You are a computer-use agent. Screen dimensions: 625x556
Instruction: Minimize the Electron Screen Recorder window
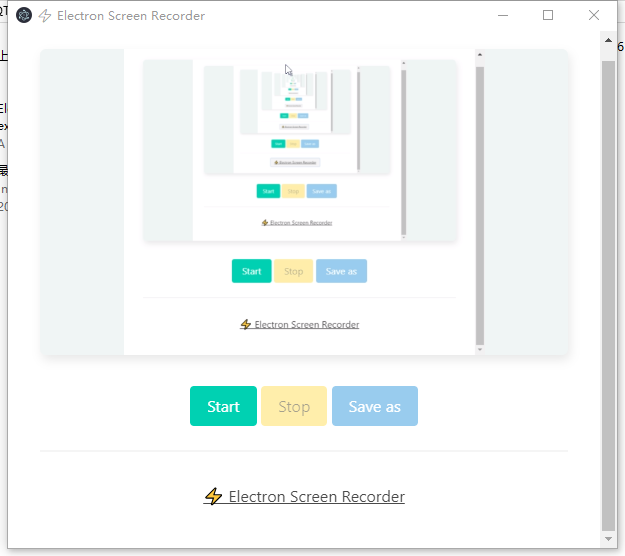[x=503, y=16]
